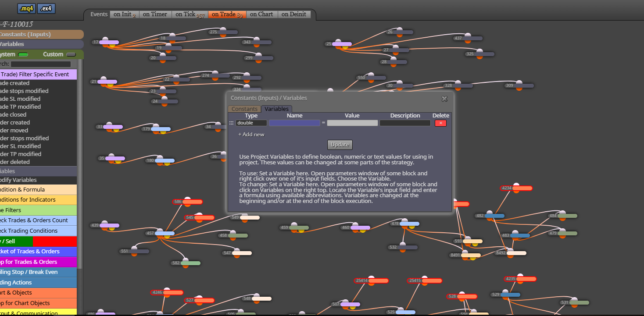Click + Add new variable link
Screen dimensions: 644x316
[251, 135]
